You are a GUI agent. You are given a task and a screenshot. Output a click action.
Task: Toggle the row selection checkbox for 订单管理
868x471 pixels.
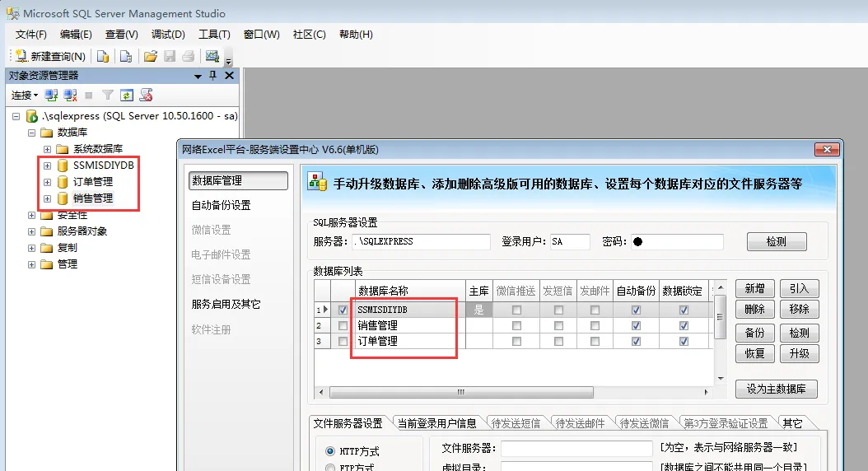click(343, 342)
